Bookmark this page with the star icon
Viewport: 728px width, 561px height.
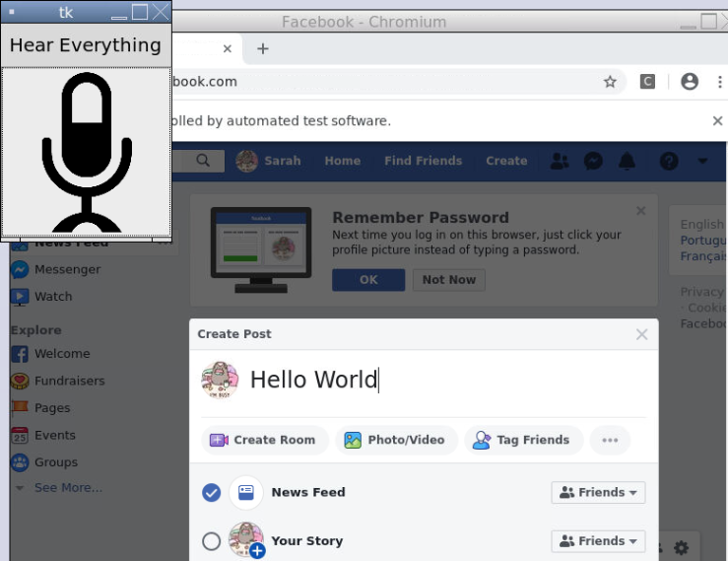610,82
